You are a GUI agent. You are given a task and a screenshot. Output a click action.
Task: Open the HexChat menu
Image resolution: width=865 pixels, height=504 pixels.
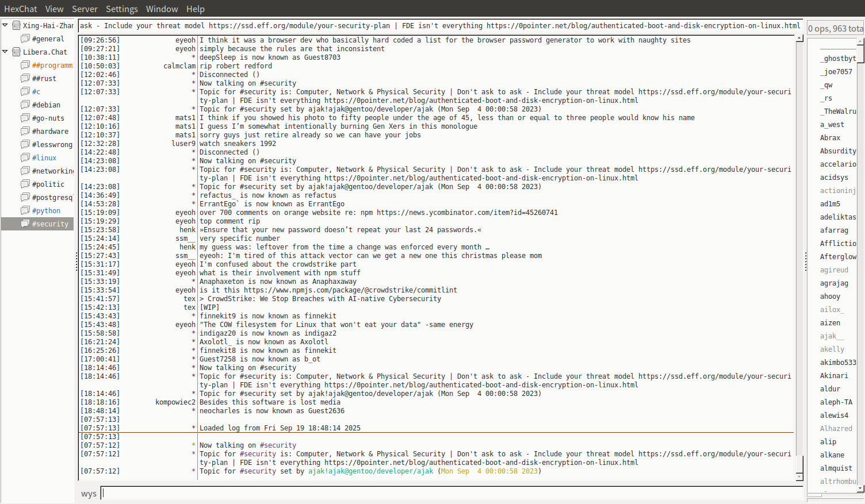click(x=21, y=9)
